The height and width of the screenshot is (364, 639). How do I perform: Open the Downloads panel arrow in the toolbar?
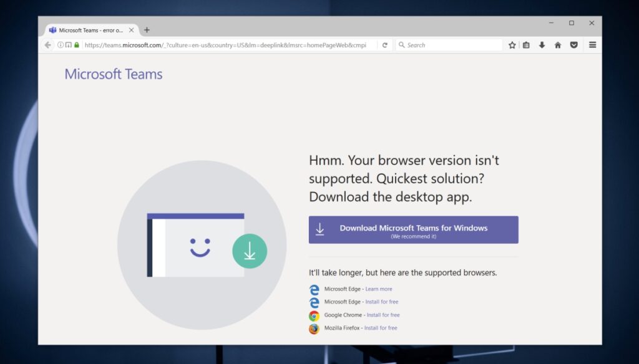tap(540, 45)
